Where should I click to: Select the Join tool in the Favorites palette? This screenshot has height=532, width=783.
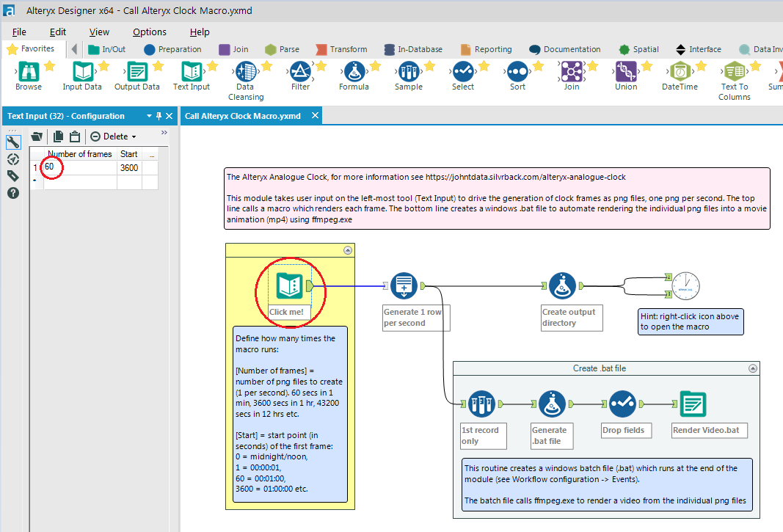[x=571, y=71]
